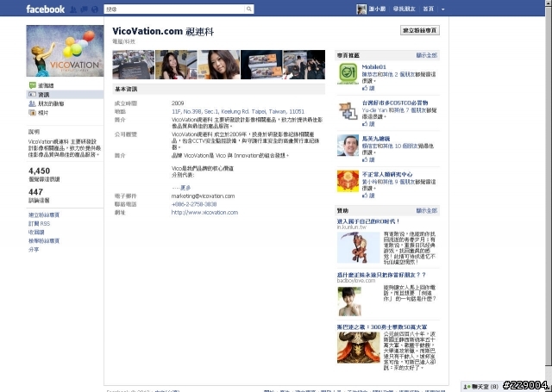This screenshot has height=392, width=552.
Task: Open the badboylove.com ad title
Action: point(381,275)
